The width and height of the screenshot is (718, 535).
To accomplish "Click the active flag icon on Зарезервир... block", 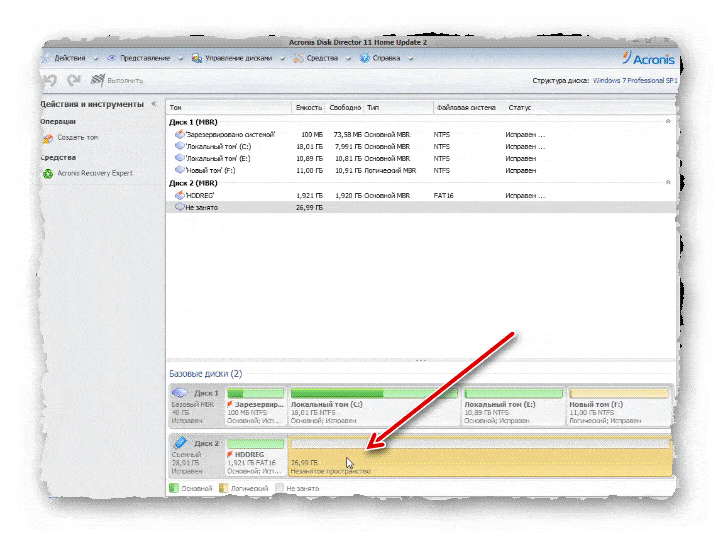I will pyautogui.click(x=230, y=404).
